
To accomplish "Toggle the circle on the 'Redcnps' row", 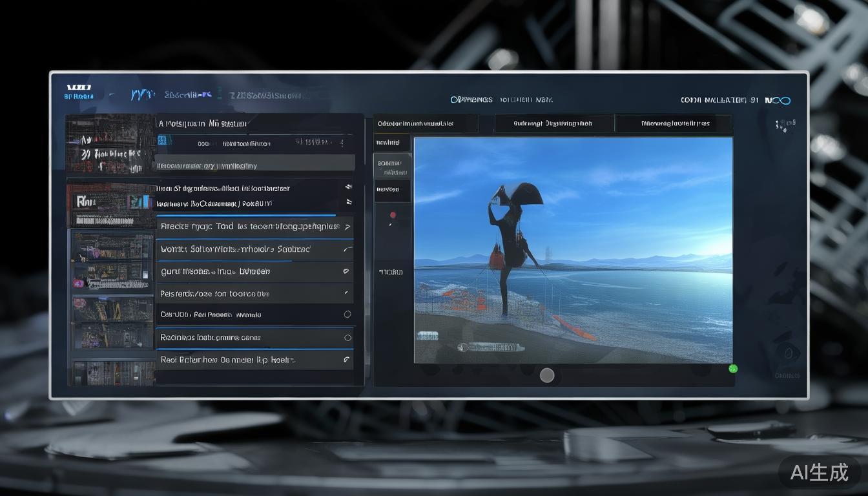I will click(347, 337).
